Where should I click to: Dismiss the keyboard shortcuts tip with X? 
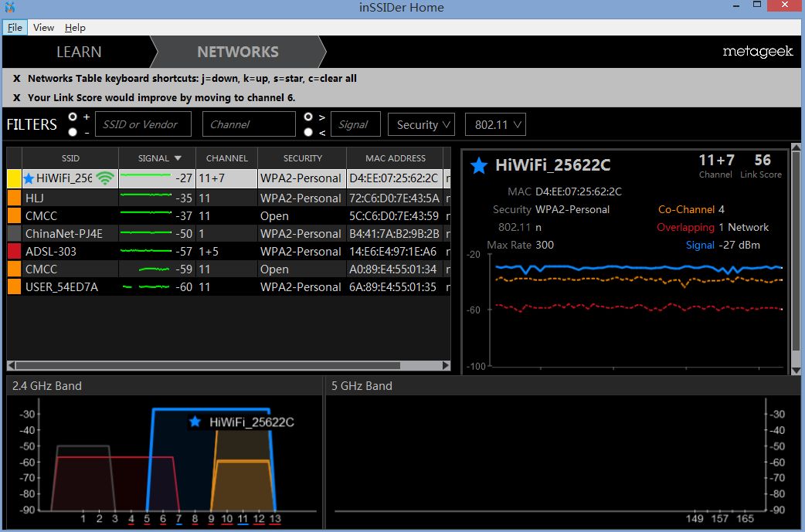coord(16,79)
